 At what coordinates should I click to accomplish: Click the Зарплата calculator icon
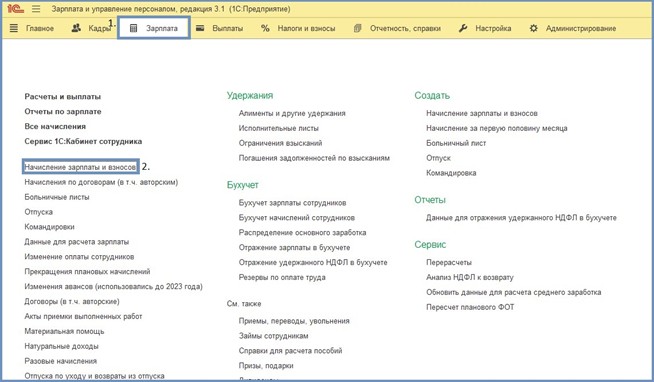133,28
